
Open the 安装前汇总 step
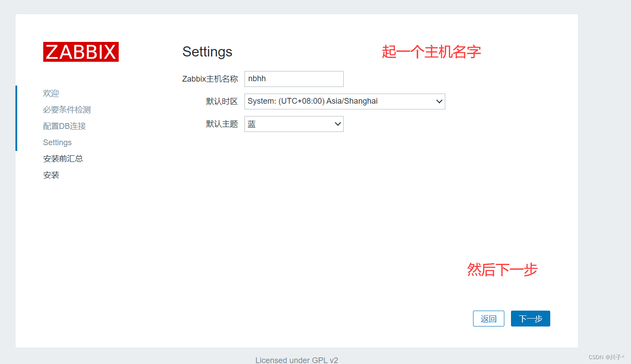click(63, 158)
